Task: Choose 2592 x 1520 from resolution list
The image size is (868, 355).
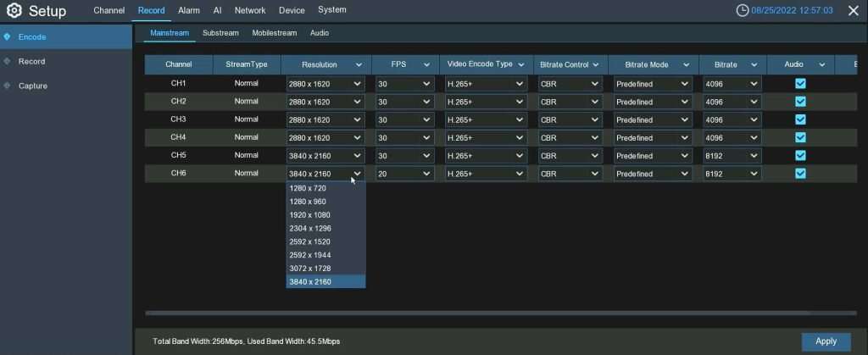Action: (x=325, y=241)
